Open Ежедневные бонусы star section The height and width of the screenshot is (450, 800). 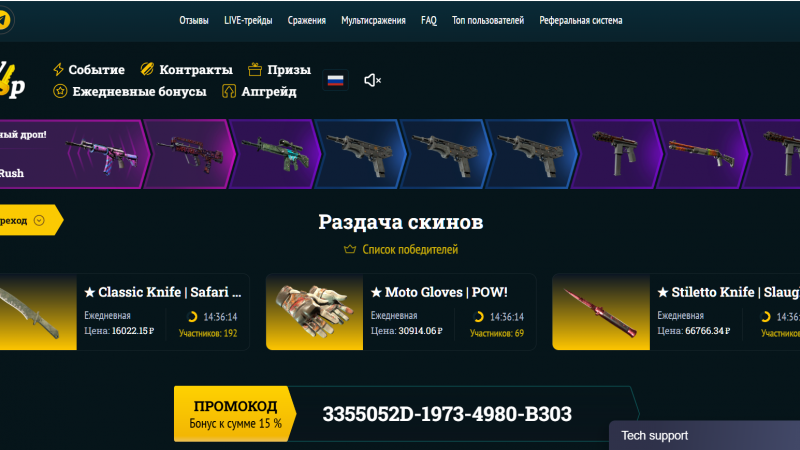tap(130, 91)
